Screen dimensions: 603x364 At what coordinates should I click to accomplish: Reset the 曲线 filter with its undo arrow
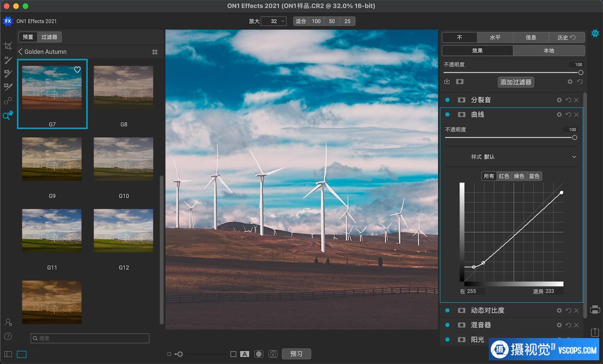568,115
